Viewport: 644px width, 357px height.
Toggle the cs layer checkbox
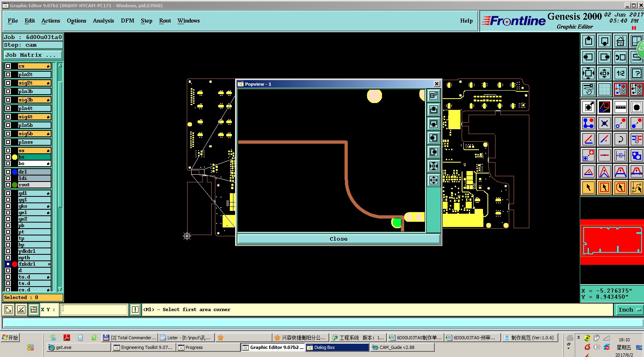tap(8, 66)
